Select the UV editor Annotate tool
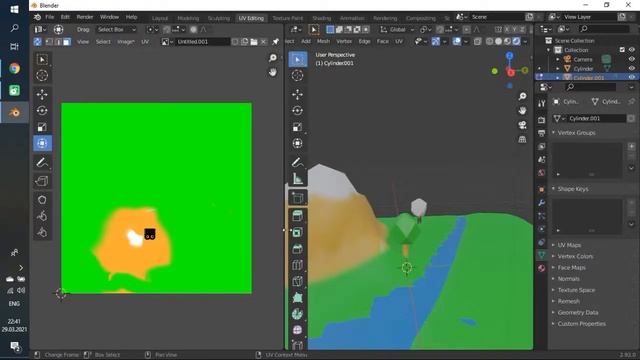The width and height of the screenshot is (640, 360). pyautogui.click(x=42, y=162)
